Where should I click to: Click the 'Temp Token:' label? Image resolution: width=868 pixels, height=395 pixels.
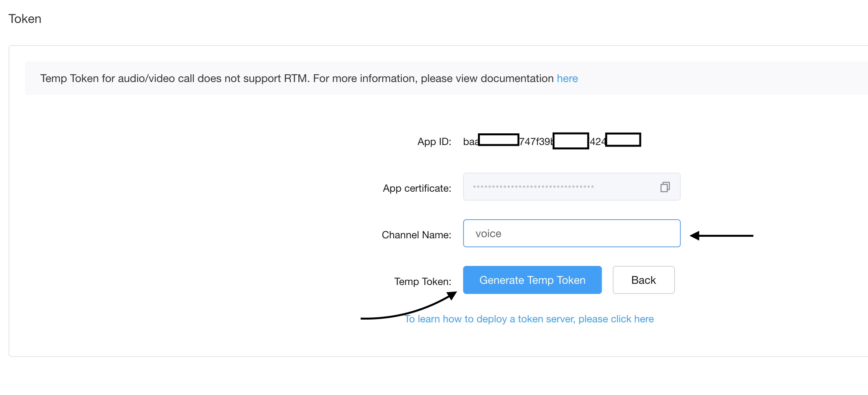[422, 281]
